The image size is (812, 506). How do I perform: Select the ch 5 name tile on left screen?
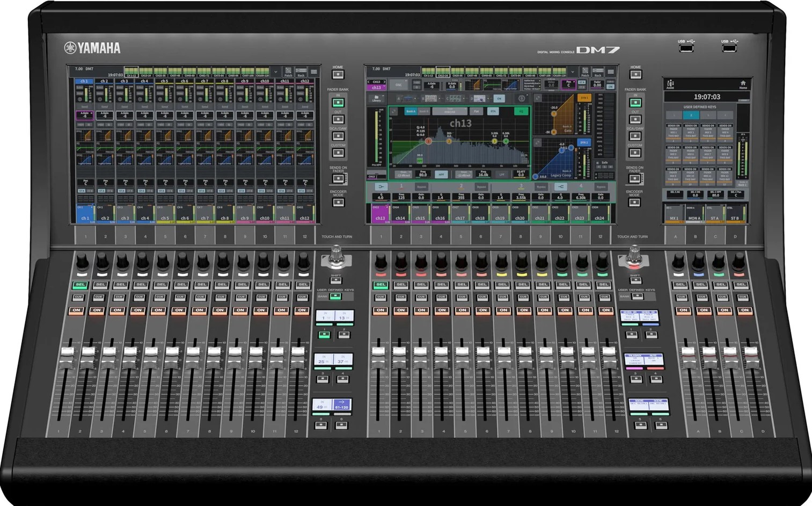coord(164,215)
